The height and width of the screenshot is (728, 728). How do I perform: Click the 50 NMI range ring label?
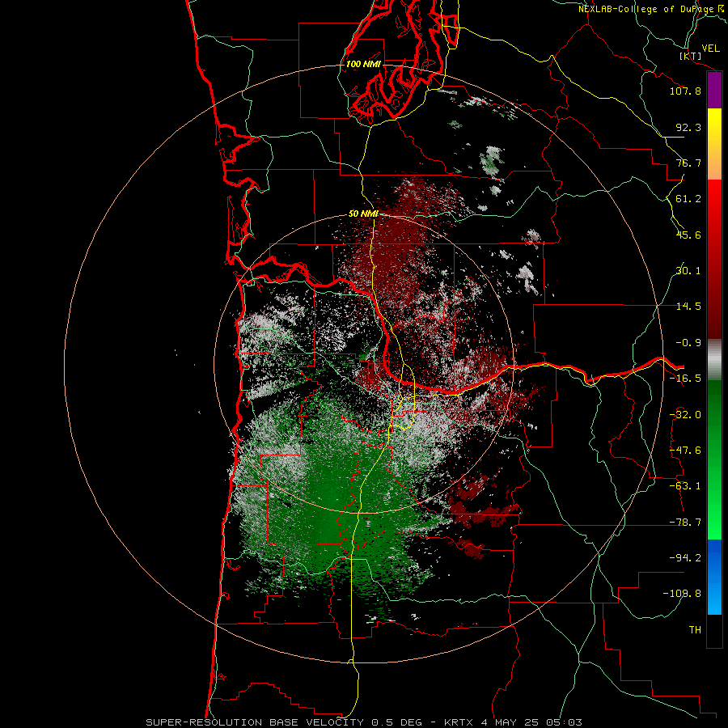363,214
